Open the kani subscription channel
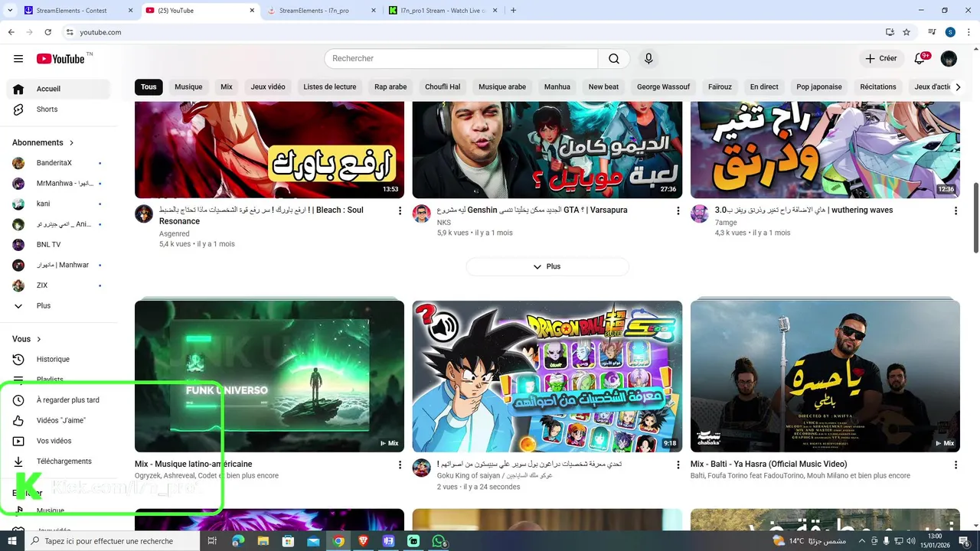The image size is (980, 551). point(58,204)
